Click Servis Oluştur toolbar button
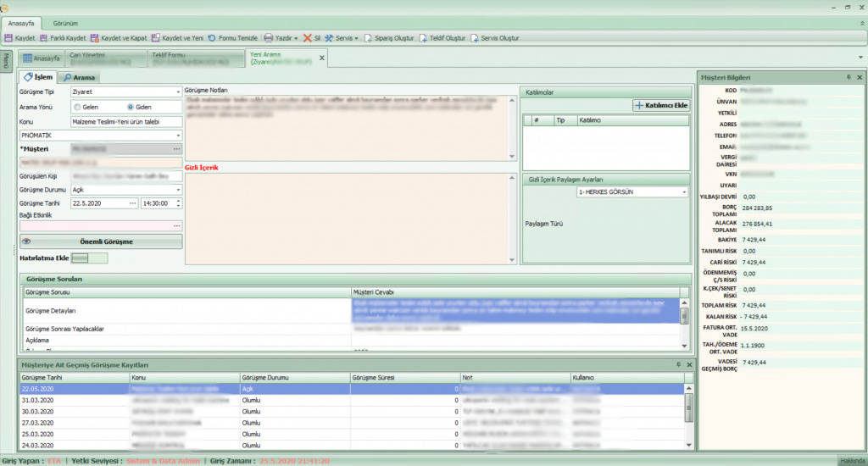The height and width of the screenshot is (466, 868). [x=494, y=38]
